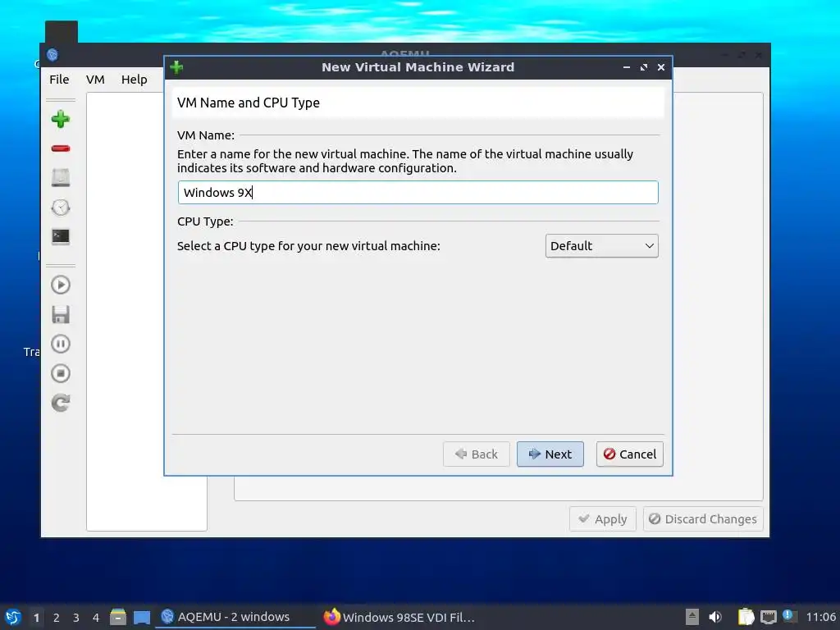Cancel the New Virtual Machine Wizard

coord(630,454)
